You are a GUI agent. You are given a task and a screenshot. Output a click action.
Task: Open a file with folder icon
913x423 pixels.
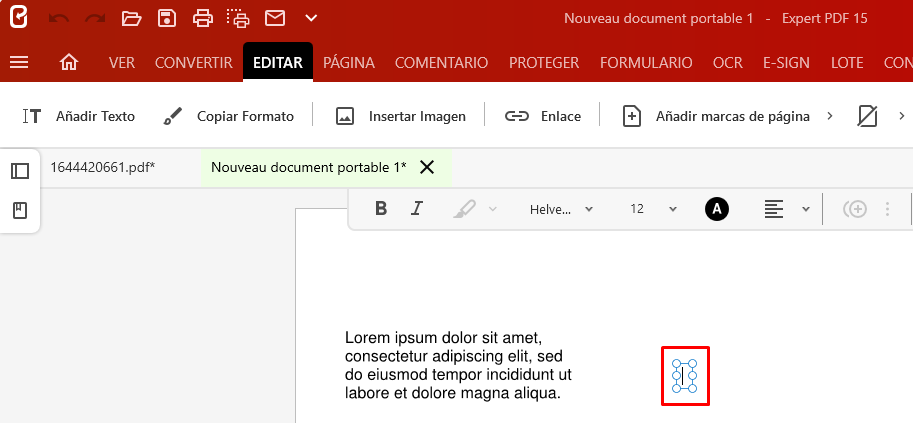(x=132, y=19)
